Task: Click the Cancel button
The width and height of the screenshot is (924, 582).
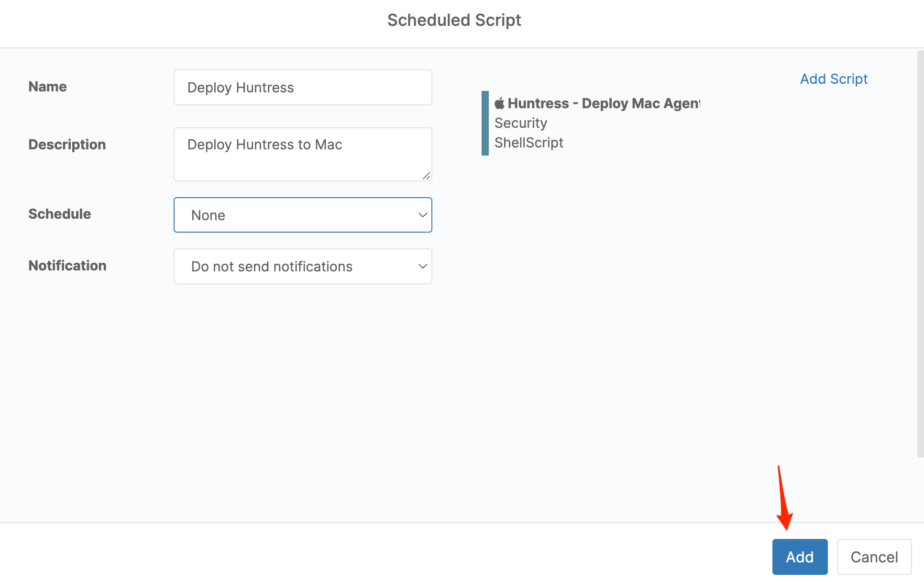Action: pyautogui.click(x=874, y=557)
